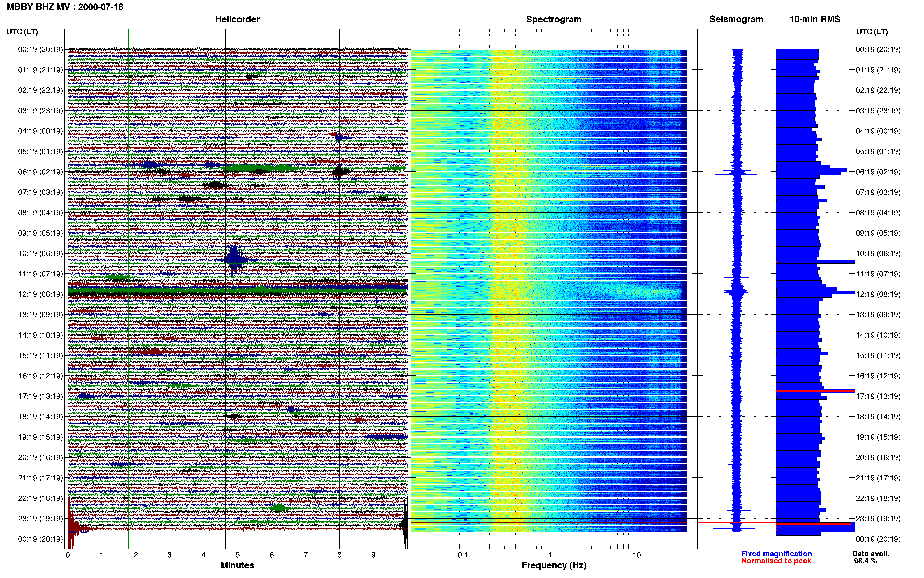Click minutes axis tick '9'
This screenshot has height=578, width=924.
coord(373,555)
